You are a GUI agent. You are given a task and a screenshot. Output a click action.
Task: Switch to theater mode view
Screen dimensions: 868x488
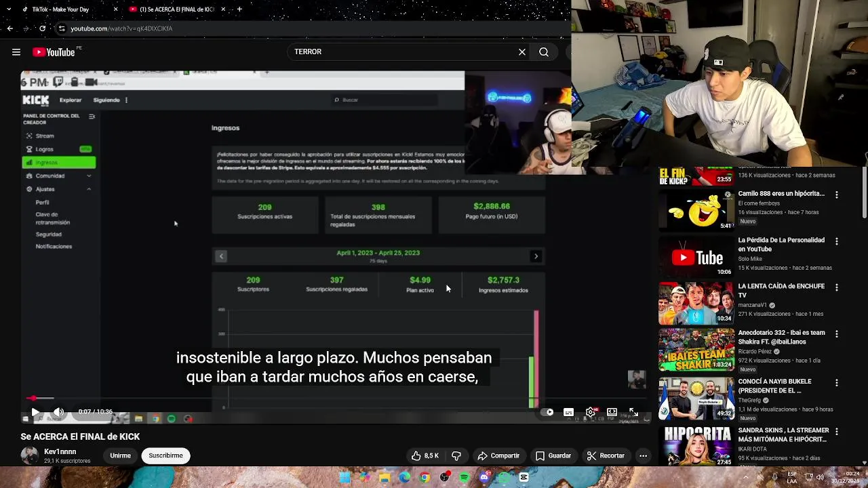(x=612, y=412)
